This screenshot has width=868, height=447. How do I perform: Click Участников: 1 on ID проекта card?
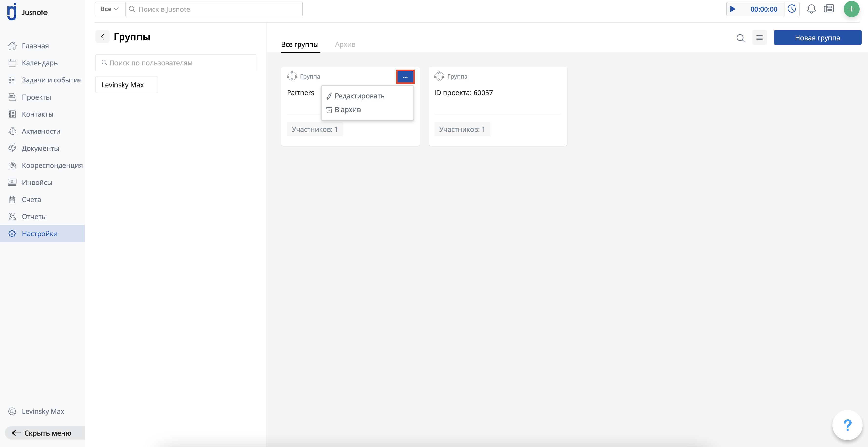pyautogui.click(x=462, y=129)
